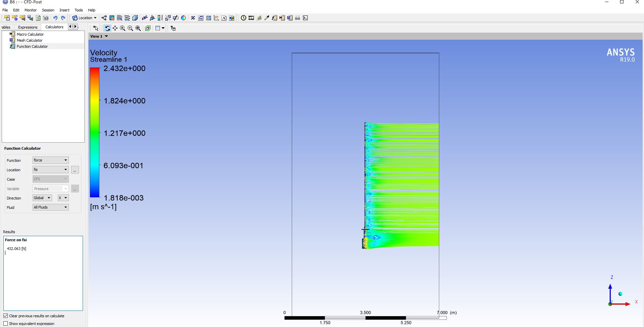This screenshot has width=644, height=327.
Task: Open the axis dropdown set to X
Action: click(63, 198)
